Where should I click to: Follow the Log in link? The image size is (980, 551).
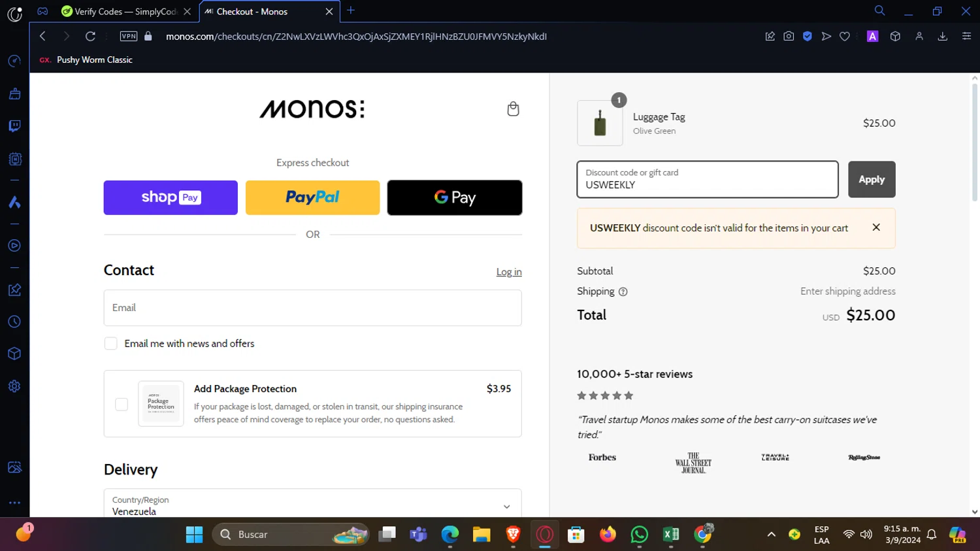(x=509, y=272)
